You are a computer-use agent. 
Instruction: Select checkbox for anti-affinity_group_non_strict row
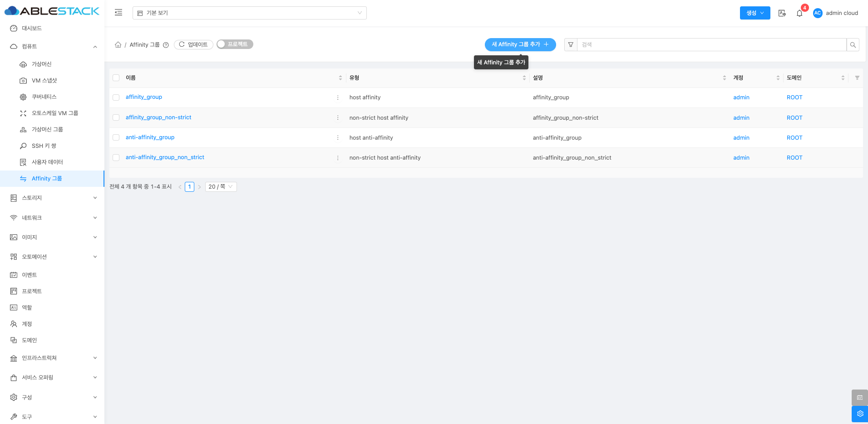tap(116, 158)
